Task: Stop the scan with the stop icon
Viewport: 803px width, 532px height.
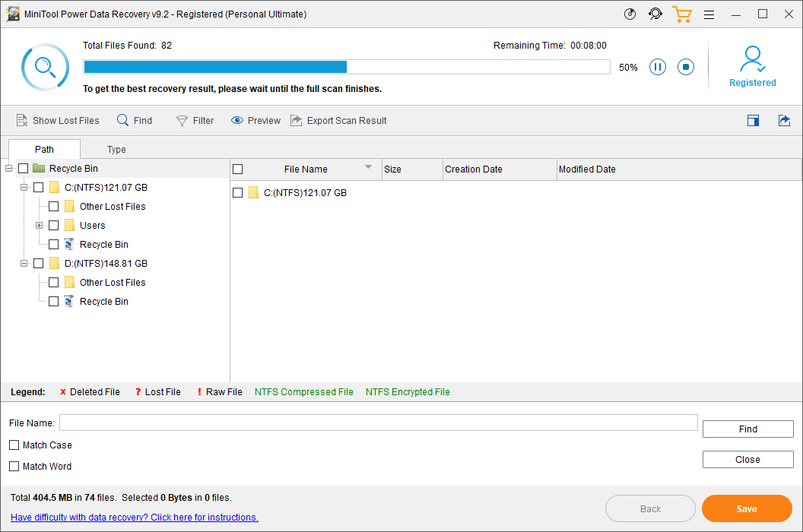Action: (x=686, y=67)
